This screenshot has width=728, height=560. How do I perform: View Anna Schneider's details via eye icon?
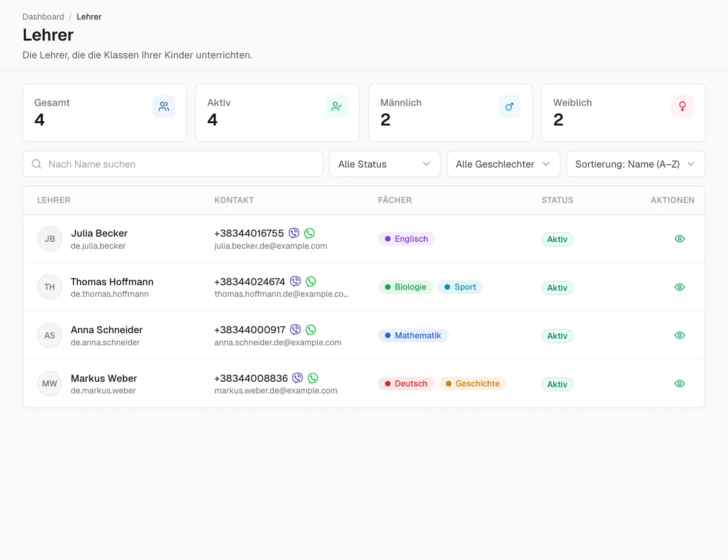click(679, 336)
